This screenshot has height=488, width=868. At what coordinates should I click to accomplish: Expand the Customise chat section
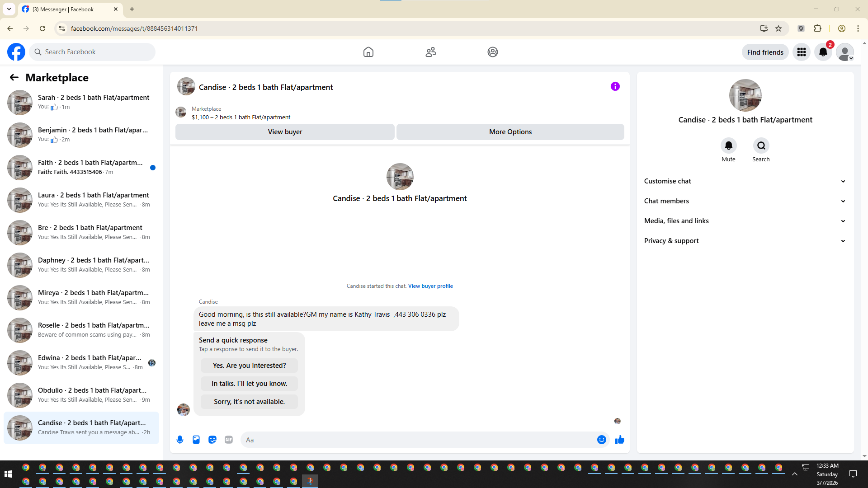(745, 181)
